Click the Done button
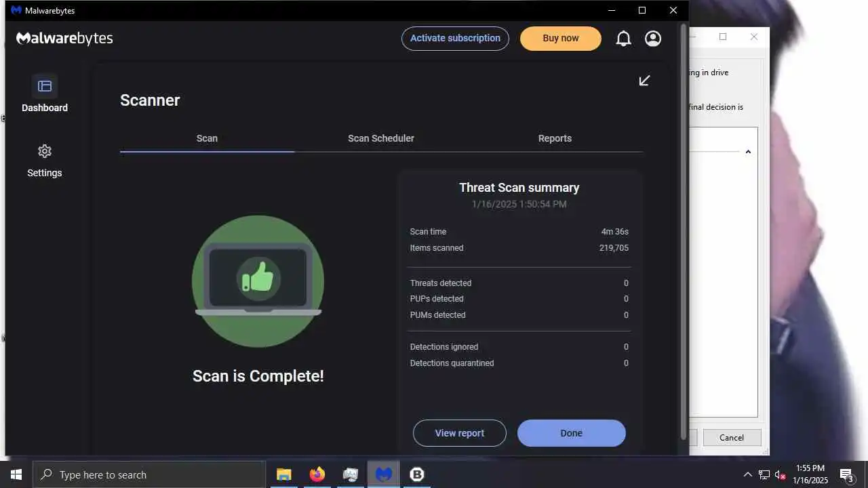Image resolution: width=868 pixels, height=488 pixels. [x=572, y=433]
